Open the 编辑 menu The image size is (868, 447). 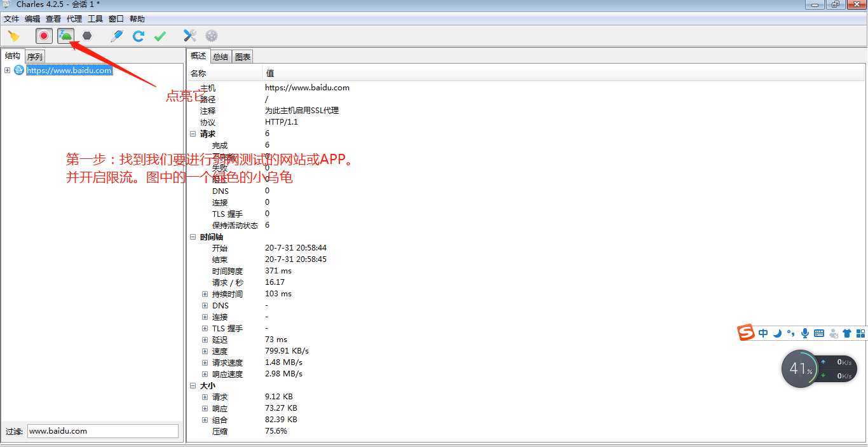(x=32, y=19)
